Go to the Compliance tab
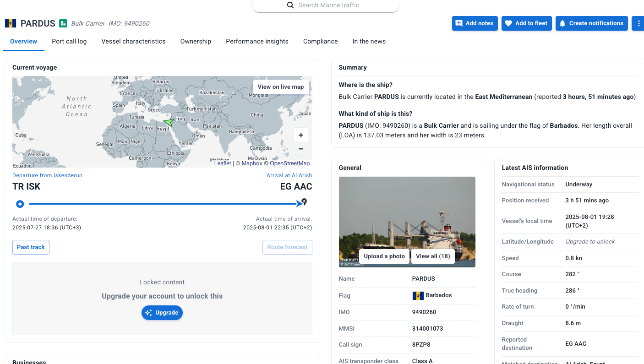The width and height of the screenshot is (644, 364). tap(320, 41)
